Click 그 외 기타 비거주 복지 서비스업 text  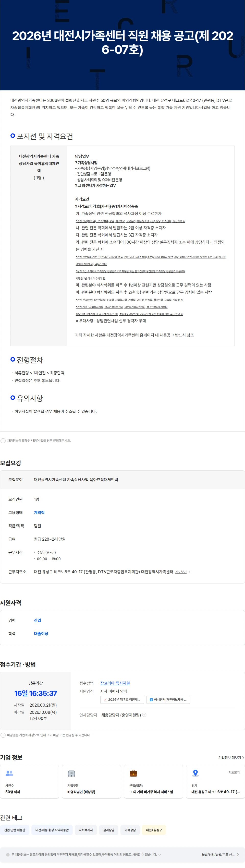(151, 792)
